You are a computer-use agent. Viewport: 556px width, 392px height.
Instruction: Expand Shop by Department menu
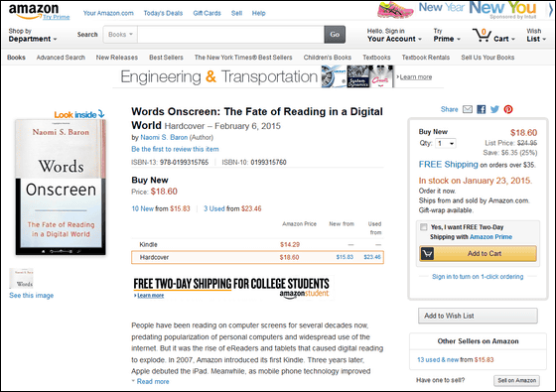point(33,35)
